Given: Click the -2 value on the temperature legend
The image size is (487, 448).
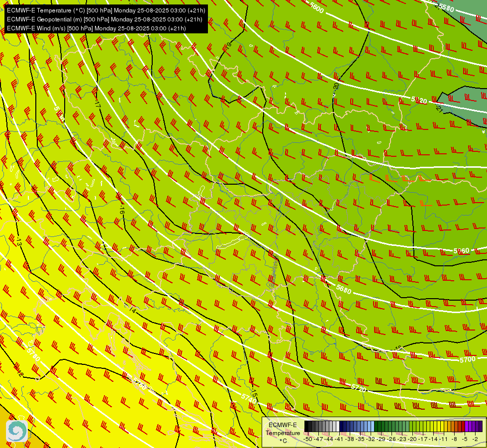Looking at the screenshot, I should click(x=475, y=439).
